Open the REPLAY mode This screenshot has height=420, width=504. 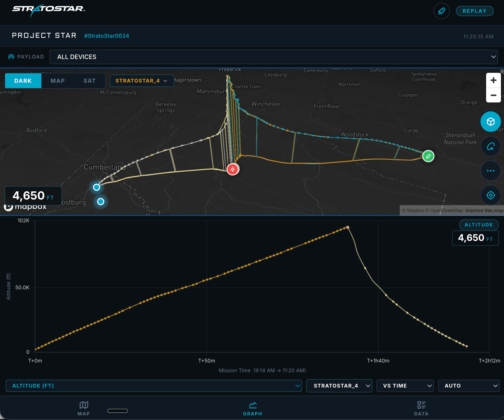pyautogui.click(x=475, y=11)
